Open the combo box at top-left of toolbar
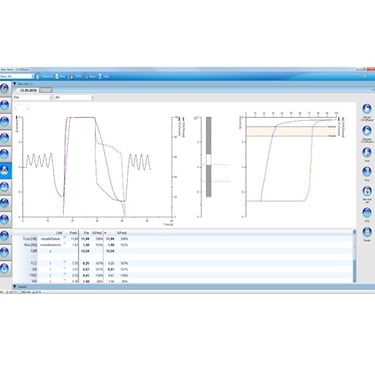The image size is (375, 380). point(17,76)
